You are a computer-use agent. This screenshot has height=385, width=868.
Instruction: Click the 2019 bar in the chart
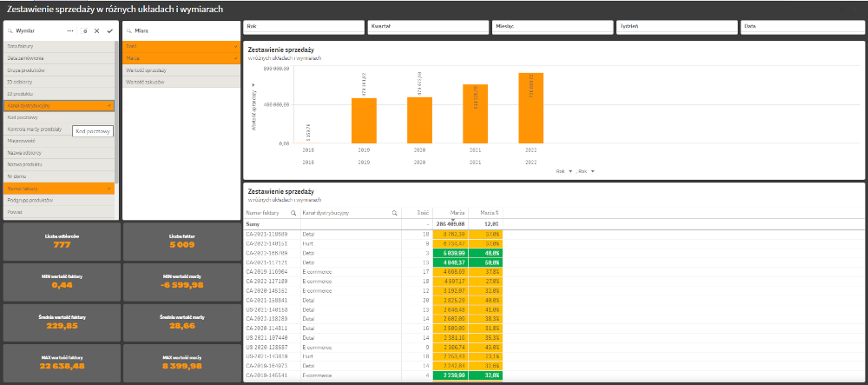(365, 121)
